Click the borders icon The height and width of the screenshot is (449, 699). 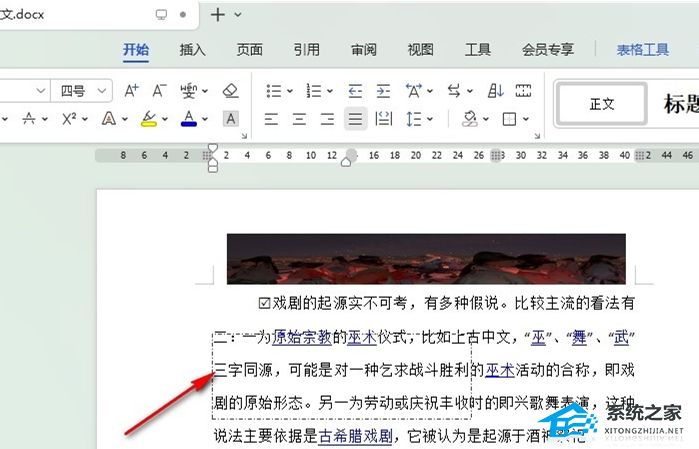509,119
